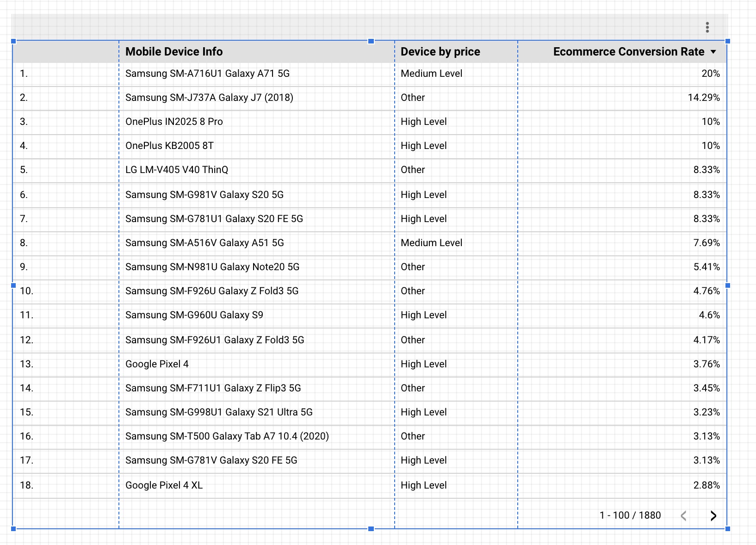Screen dimensions: 756x545
Task: Click the Device by price column header
Action: coord(440,52)
